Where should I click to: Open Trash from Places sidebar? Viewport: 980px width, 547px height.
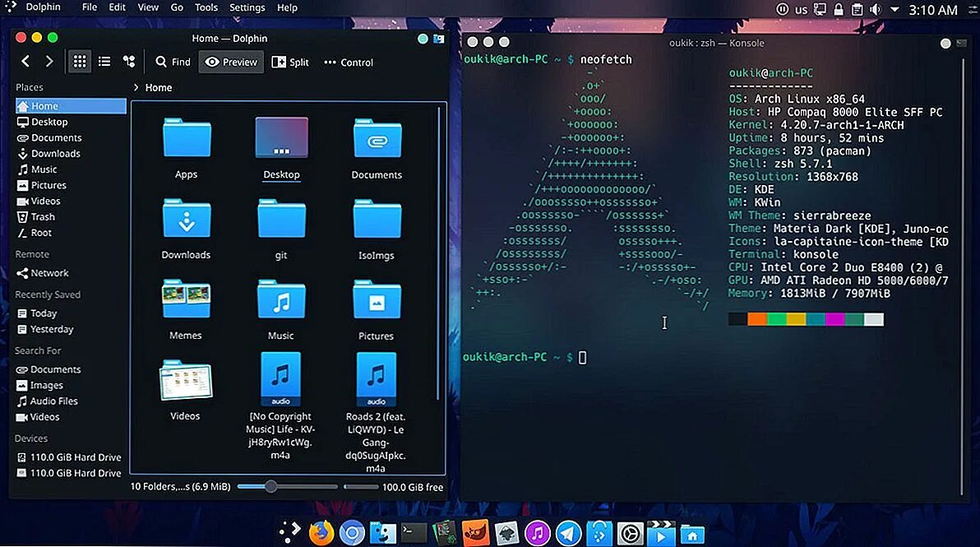click(x=71, y=217)
